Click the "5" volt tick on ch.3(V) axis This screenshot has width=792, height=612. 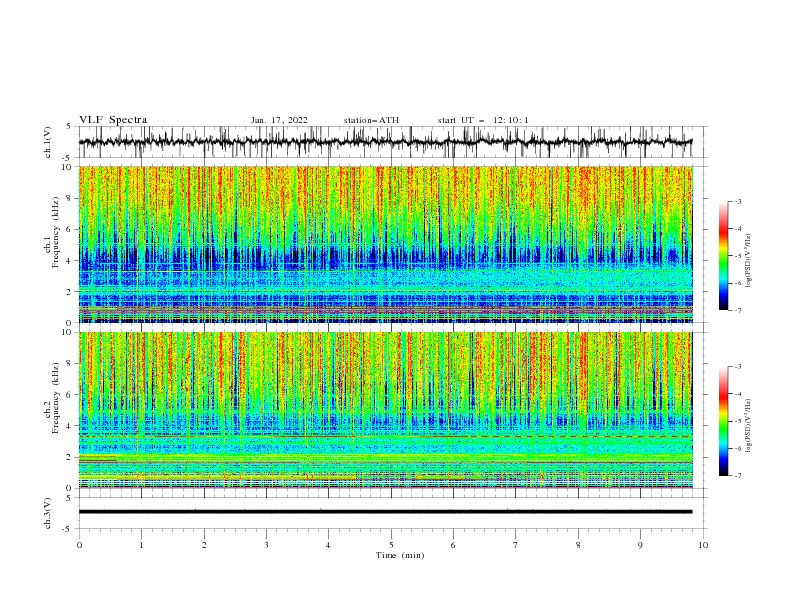coord(69,498)
